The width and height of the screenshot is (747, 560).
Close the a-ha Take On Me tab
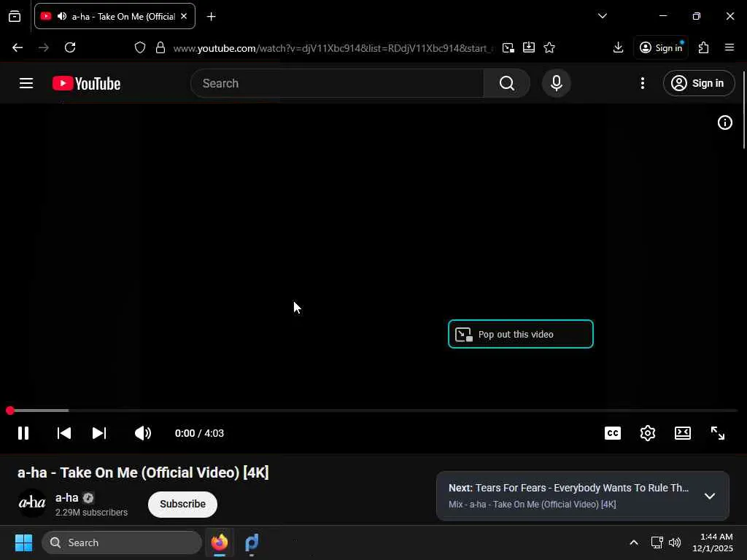coord(184,16)
